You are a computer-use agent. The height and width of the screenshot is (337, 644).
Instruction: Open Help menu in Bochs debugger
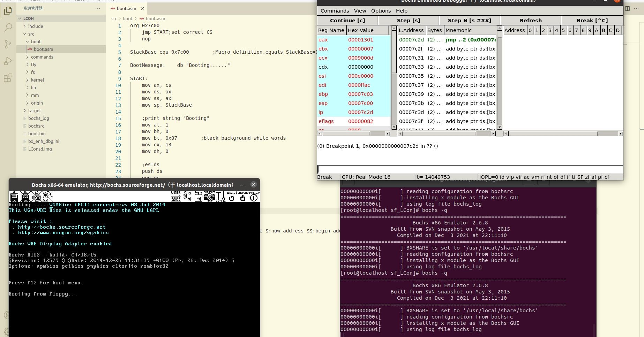click(x=402, y=11)
